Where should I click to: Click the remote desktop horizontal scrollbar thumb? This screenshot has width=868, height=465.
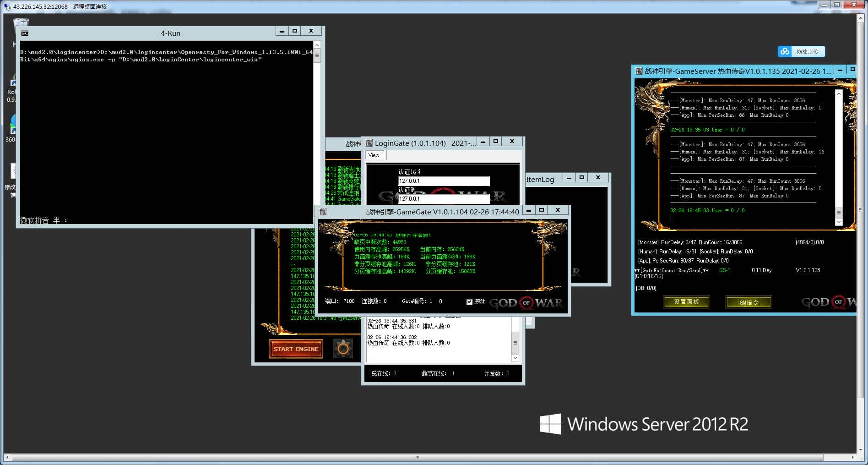(417, 457)
